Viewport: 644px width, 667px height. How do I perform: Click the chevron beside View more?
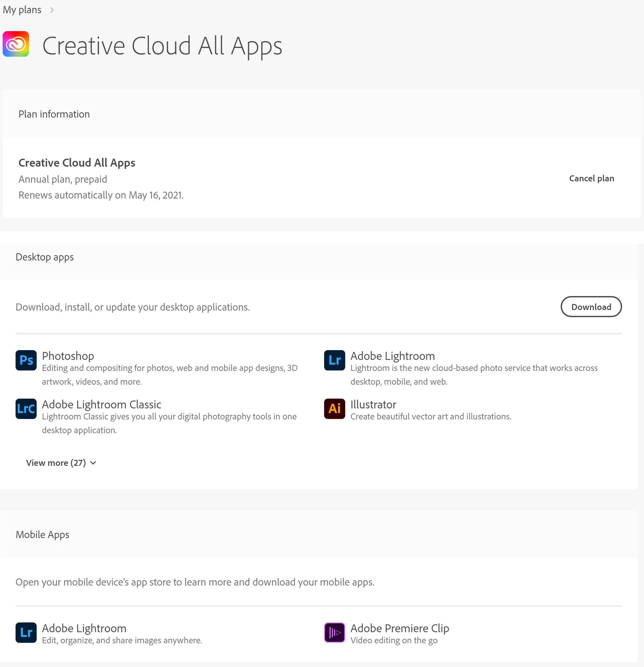point(93,463)
